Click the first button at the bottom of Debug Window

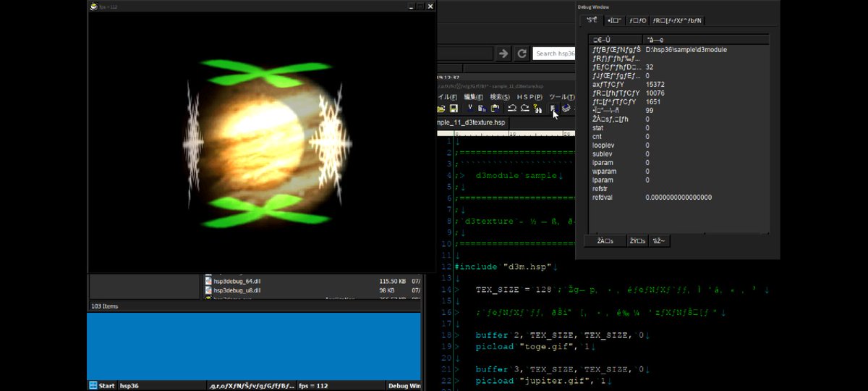[605, 241]
